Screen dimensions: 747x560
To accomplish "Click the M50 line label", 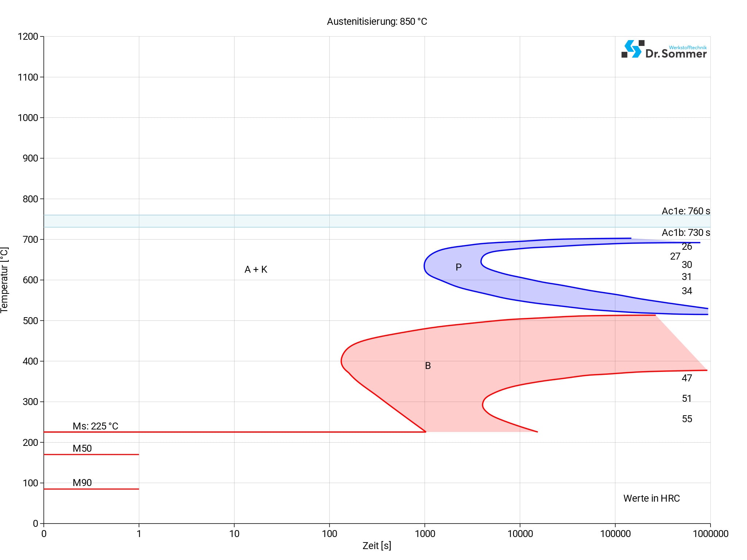I will pyautogui.click(x=82, y=448).
